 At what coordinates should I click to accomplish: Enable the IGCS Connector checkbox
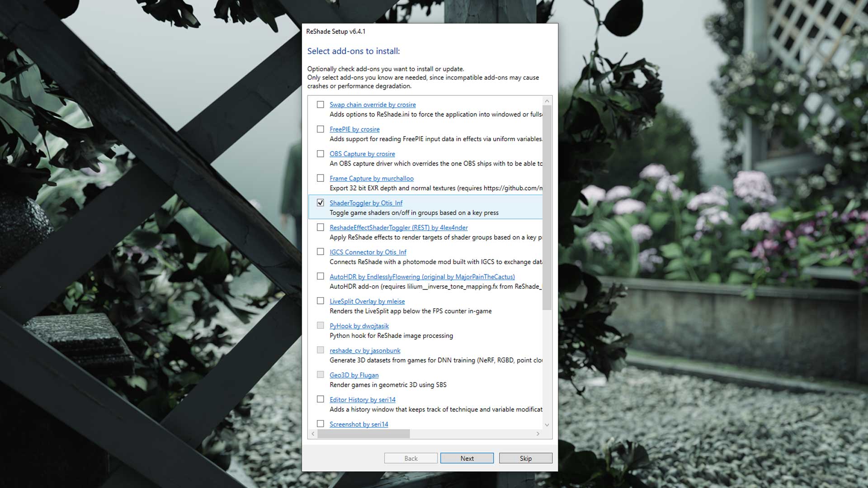(x=321, y=252)
